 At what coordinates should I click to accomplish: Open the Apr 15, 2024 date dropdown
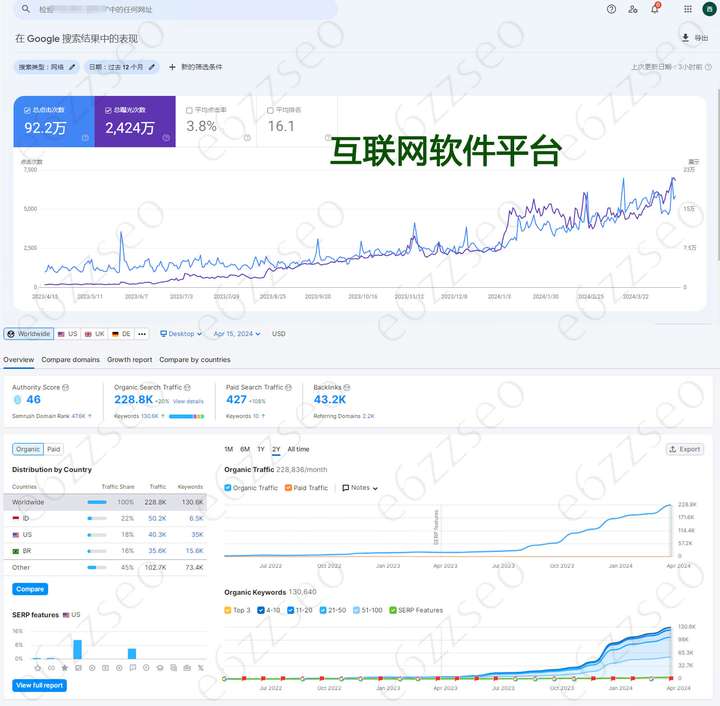pos(237,334)
